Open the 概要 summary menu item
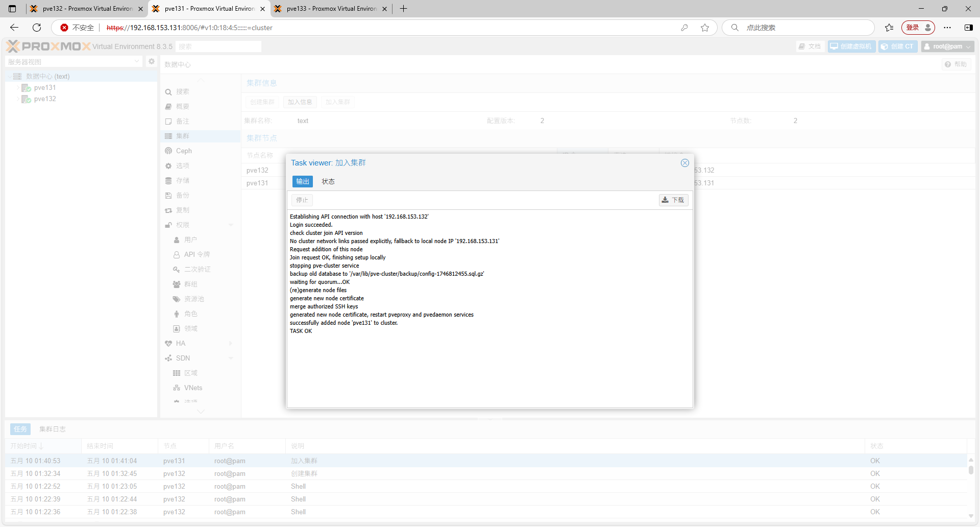This screenshot has width=980, height=527. (200, 107)
